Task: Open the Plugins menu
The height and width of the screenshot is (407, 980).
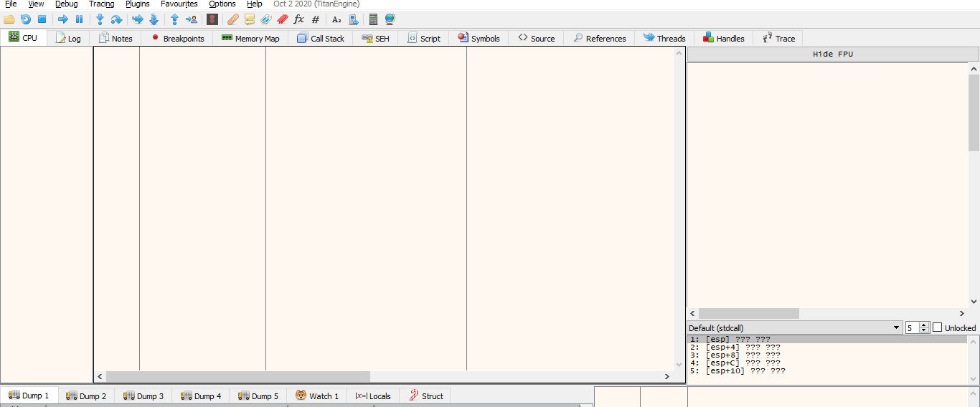Action: pyautogui.click(x=137, y=4)
